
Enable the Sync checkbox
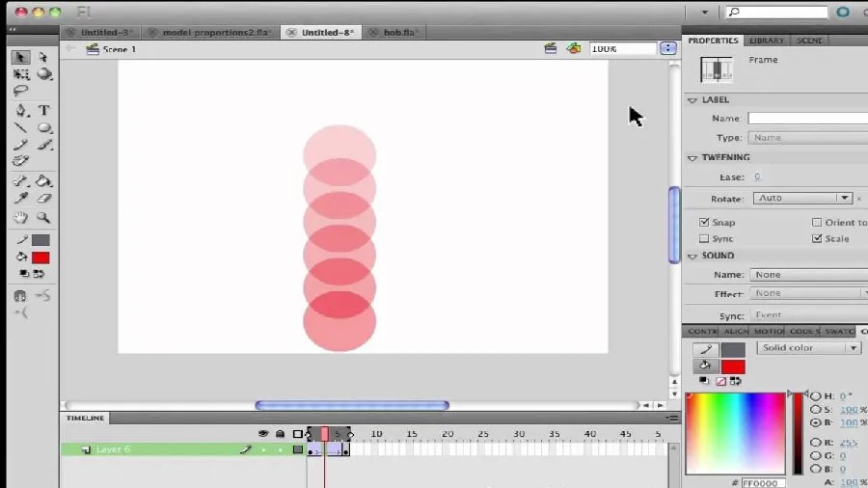coord(704,238)
